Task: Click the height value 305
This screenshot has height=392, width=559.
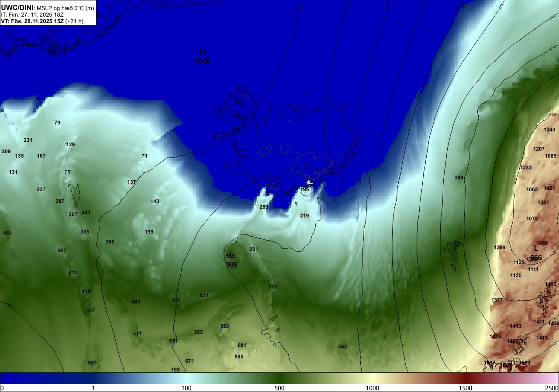Action: [85, 232]
